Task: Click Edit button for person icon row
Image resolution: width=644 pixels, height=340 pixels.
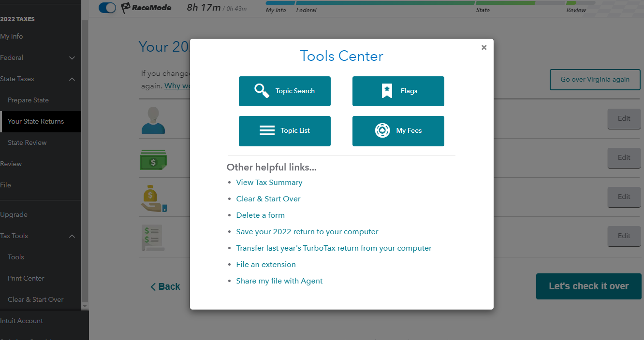Action: [x=624, y=119]
